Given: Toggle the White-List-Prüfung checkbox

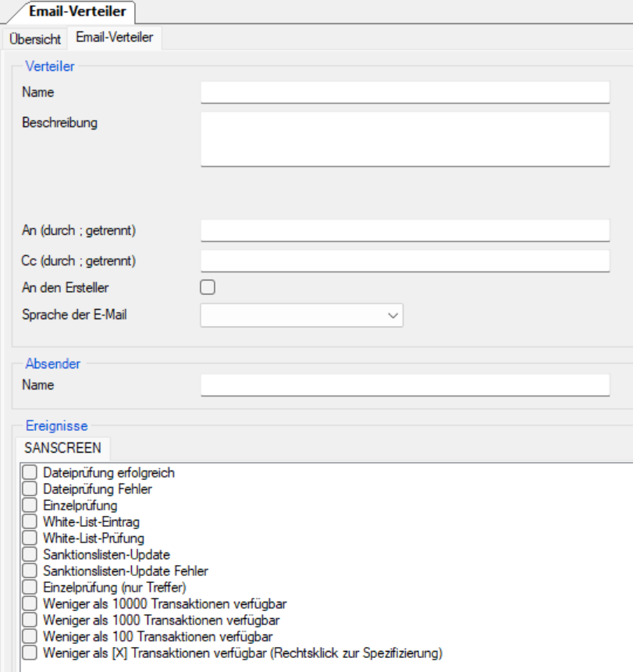Looking at the screenshot, I should tap(30, 538).
